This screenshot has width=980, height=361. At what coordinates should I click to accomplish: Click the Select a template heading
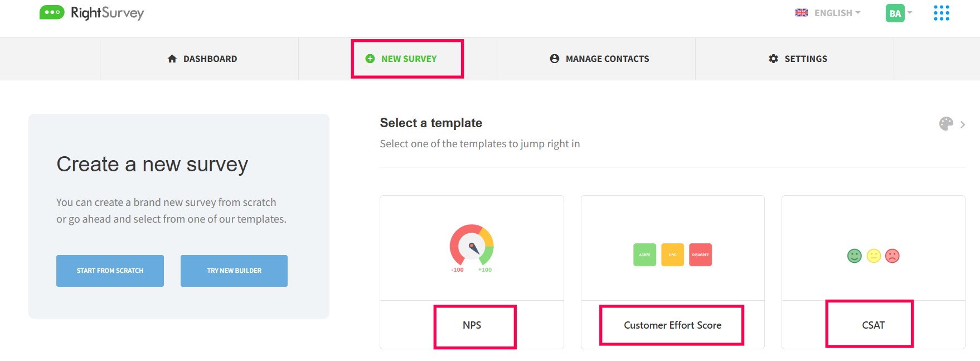(431, 123)
